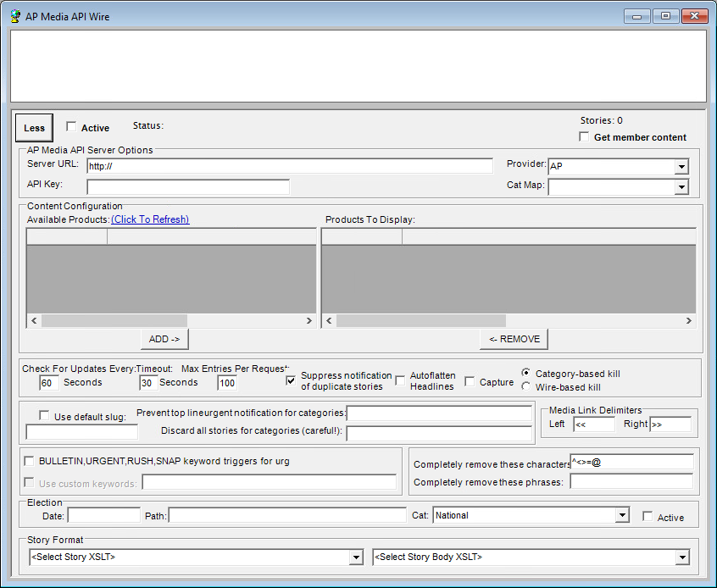Screen dimensions: 717x588
Task: Click right scroll arrow of Products To Display list
Action: [x=689, y=320]
